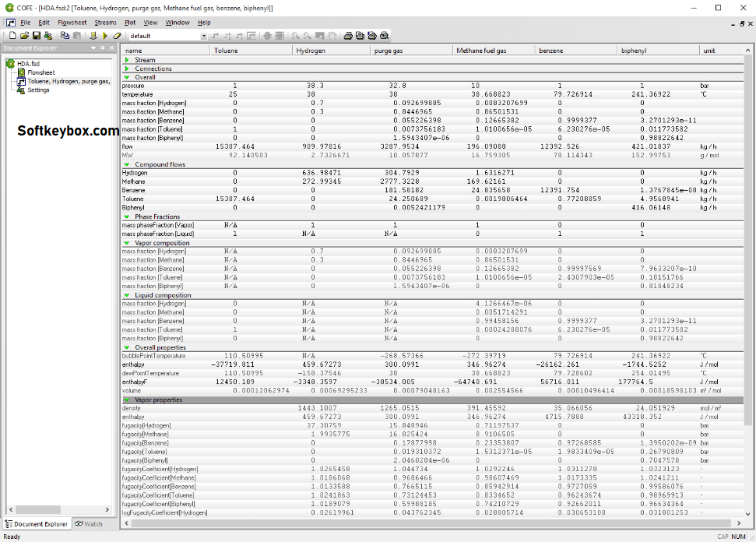Open the Flowsheet menu
The image size is (756, 542).
click(x=72, y=23)
